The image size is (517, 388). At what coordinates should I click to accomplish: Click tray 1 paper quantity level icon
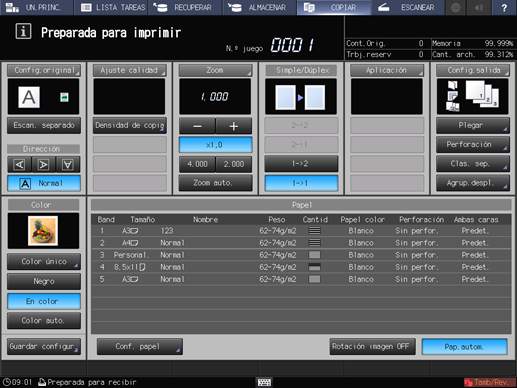314,230
